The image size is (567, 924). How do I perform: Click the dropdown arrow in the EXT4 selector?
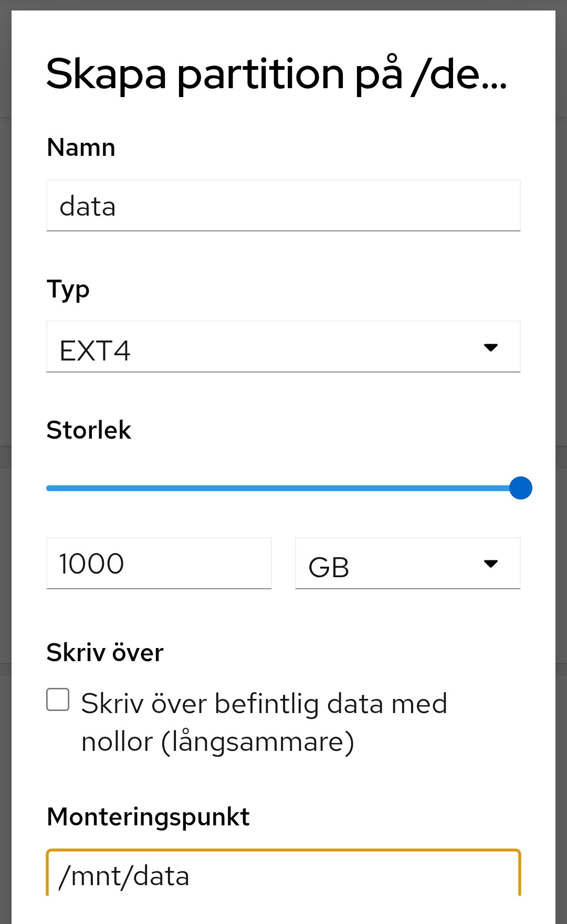pos(491,347)
